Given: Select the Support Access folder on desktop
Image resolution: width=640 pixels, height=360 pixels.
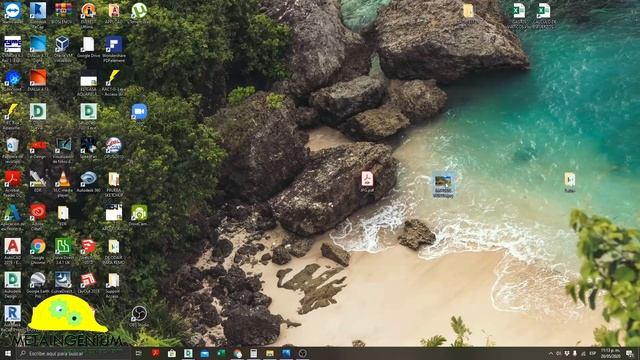Looking at the screenshot, I should point(113,280).
